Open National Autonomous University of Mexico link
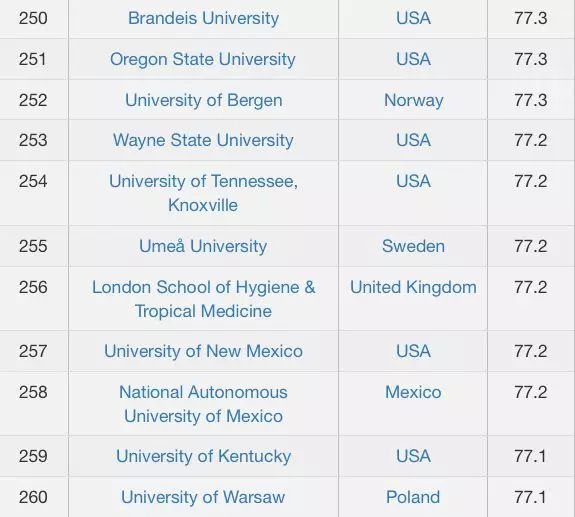575x517 pixels. click(x=203, y=404)
